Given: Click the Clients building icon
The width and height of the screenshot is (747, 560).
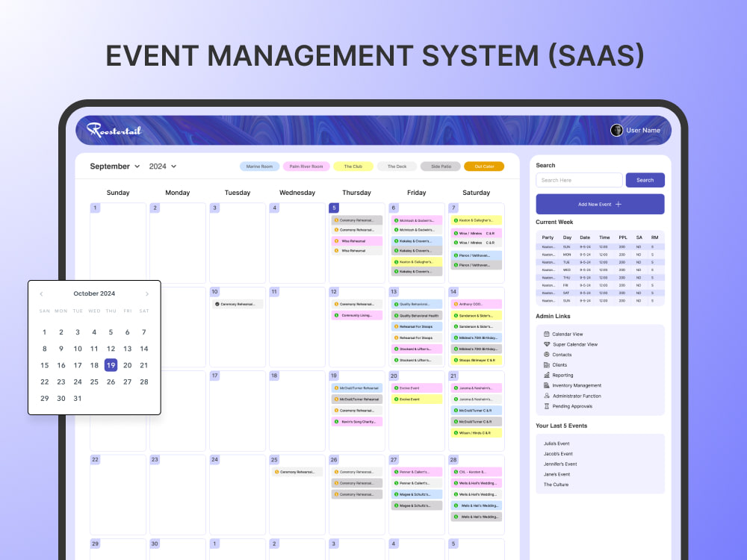Looking at the screenshot, I should click(547, 365).
